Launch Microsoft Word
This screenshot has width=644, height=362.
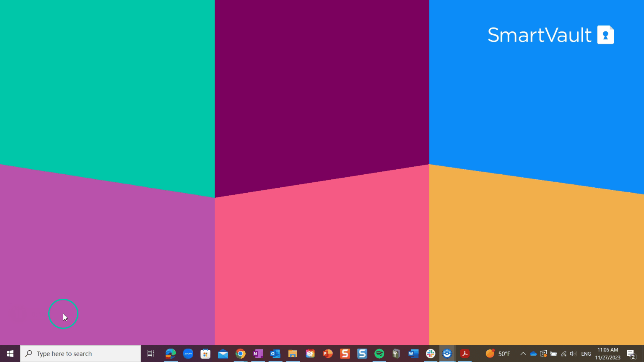click(413, 354)
